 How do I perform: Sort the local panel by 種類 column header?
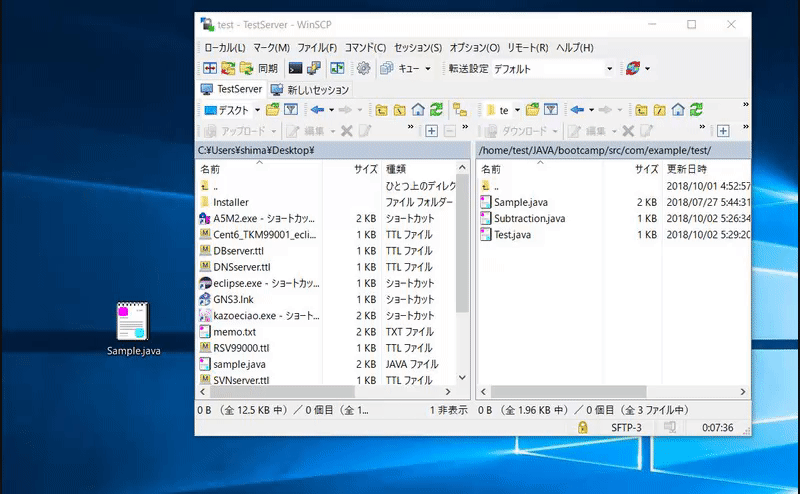(419, 169)
